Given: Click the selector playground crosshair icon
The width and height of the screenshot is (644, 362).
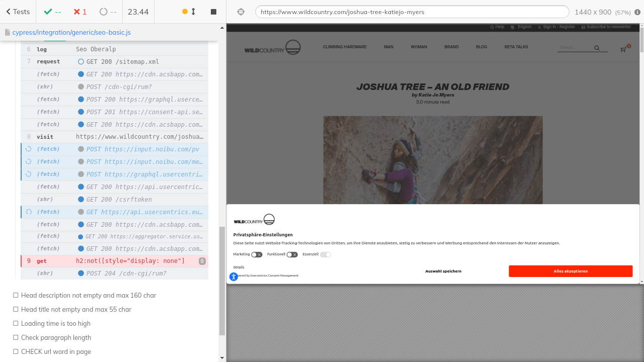Looking at the screenshot, I should (241, 12).
